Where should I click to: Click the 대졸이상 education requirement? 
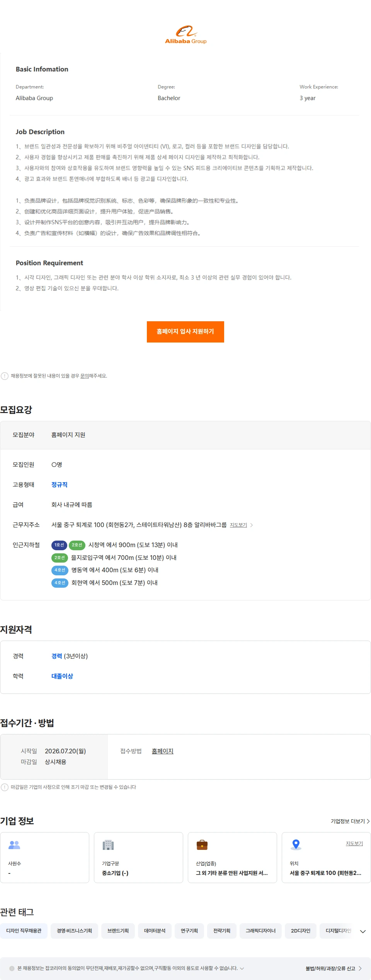tap(62, 677)
